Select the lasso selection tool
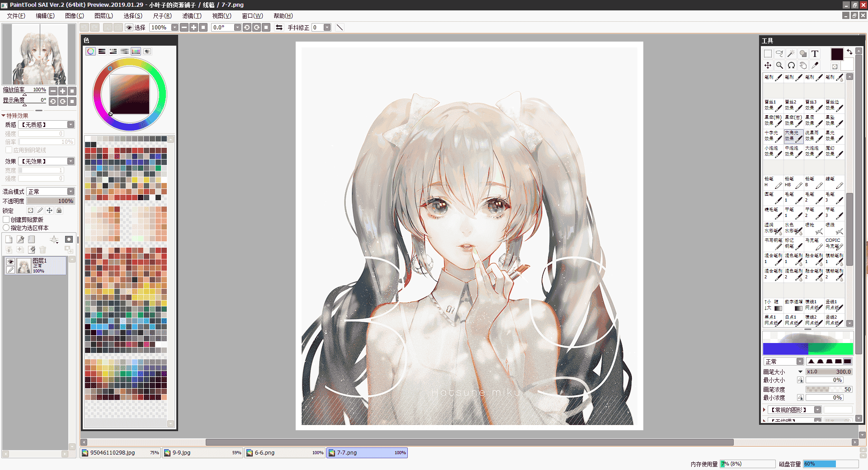This screenshot has height=470, width=868. click(x=779, y=54)
